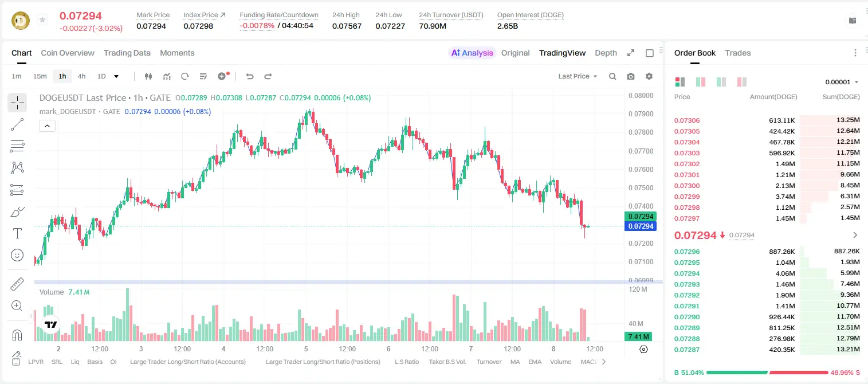
Task: Show only sell orders in order book
Action: click(742, 82)
